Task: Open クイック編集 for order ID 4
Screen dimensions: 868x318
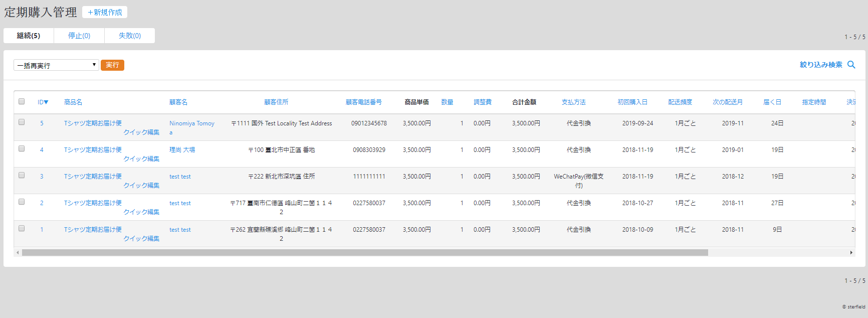Action: [141, 159]
